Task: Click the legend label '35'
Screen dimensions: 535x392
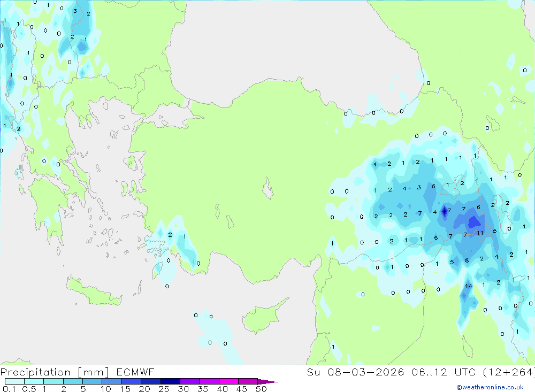Action: pyautogui.click(x=203, y=389)
